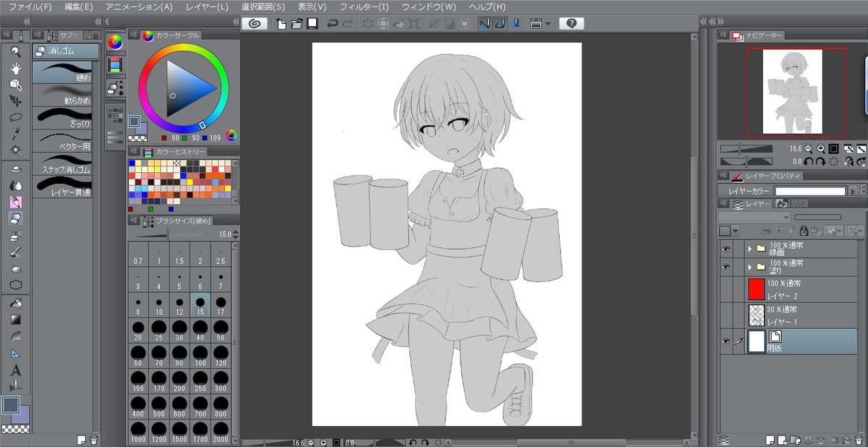
Task: Toggle snap to grid in command bar
Action: [x=515, y=23]
